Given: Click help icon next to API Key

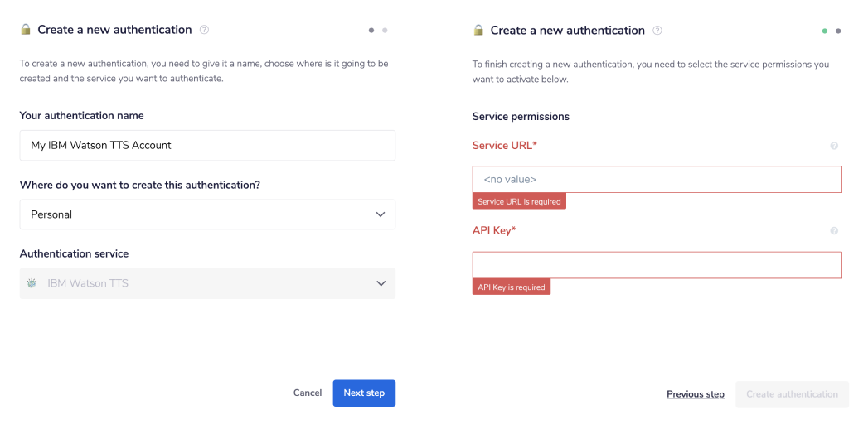Looking at the screenshot, I should tap(834, 231).
